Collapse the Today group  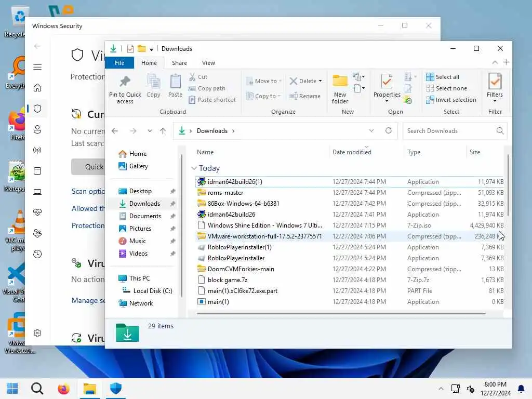(194, 168)
